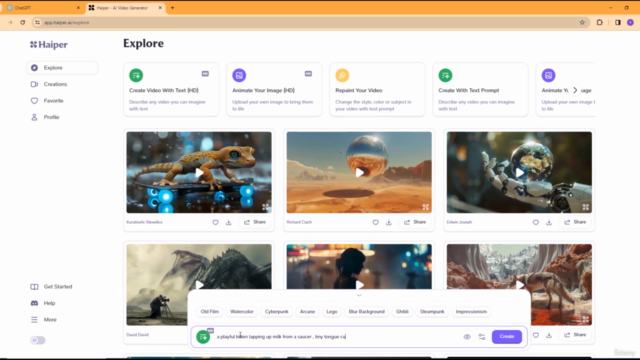Screen dimensions: 640x360
Task: Apply the Watercolor style tag
Action: click(242, 311)
